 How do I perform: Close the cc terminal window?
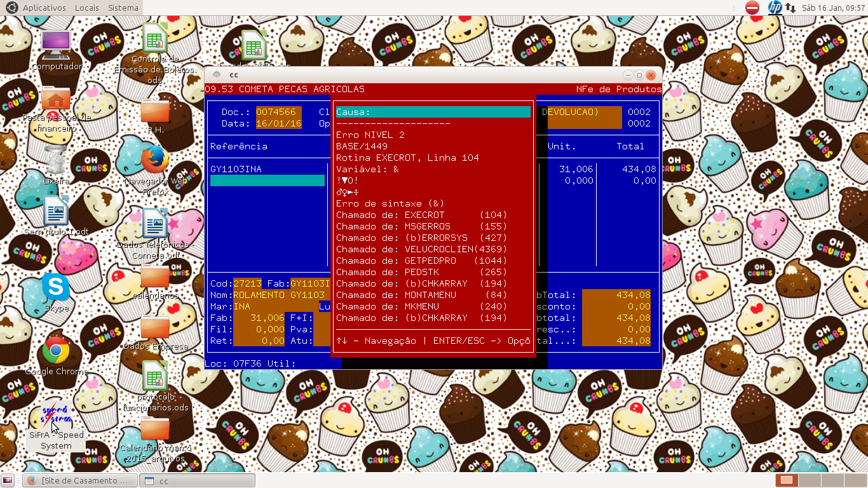[x=651, y=75]
